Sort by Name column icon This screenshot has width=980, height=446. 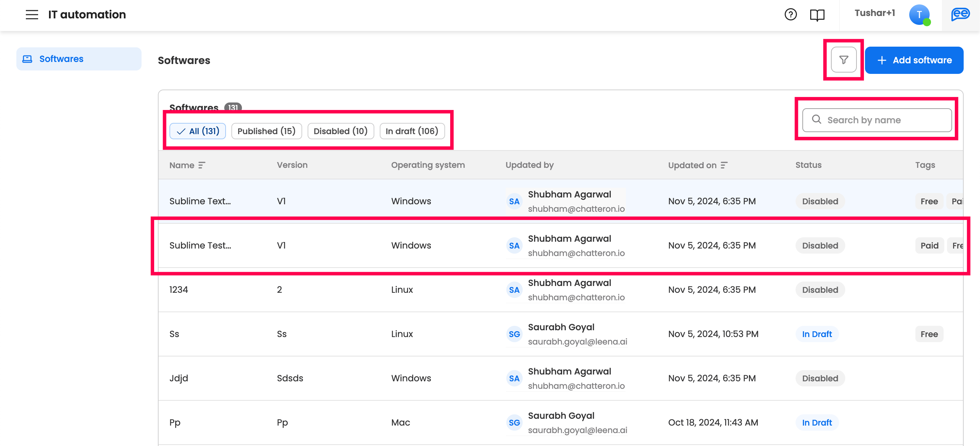point(202,165)
